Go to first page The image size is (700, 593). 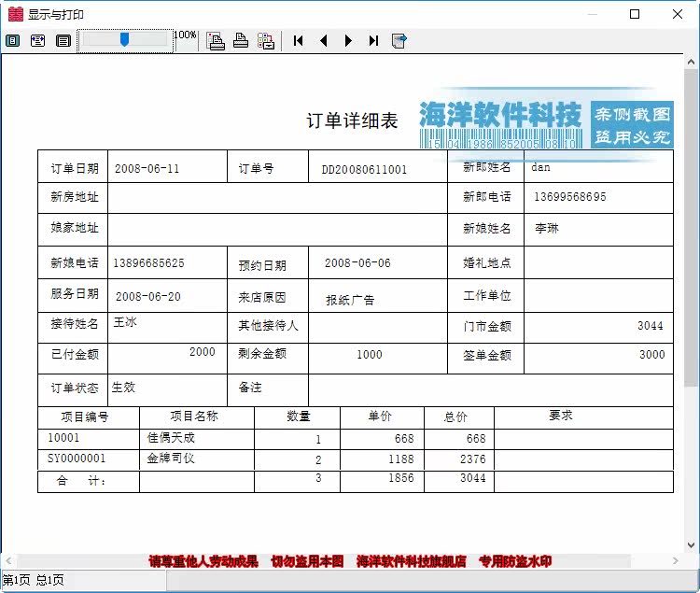[x=299, y=41]
